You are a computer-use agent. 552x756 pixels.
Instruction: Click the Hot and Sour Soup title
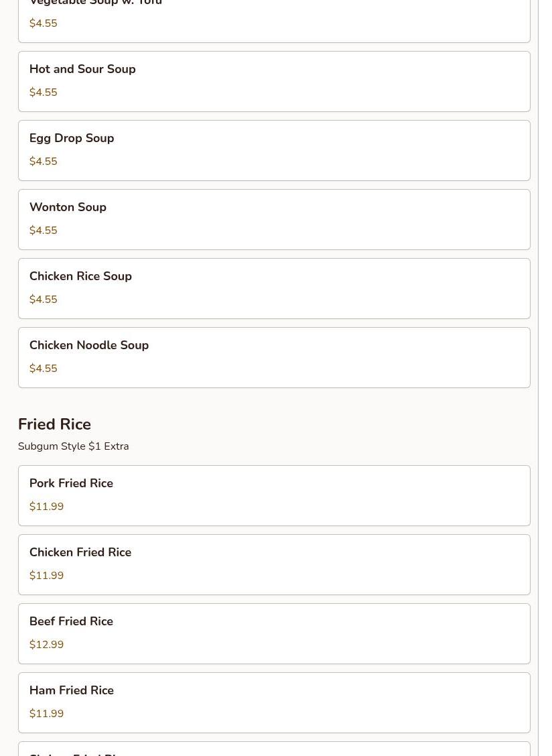coord(82,69)
